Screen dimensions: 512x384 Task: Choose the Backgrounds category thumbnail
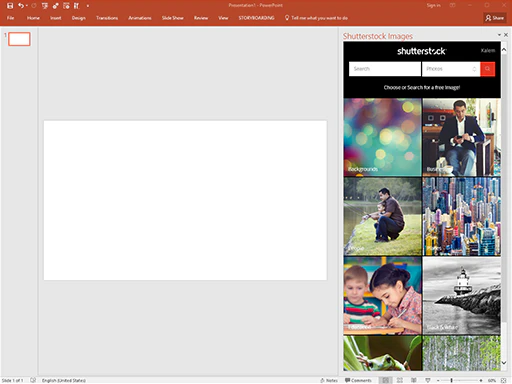click(383, 137)
